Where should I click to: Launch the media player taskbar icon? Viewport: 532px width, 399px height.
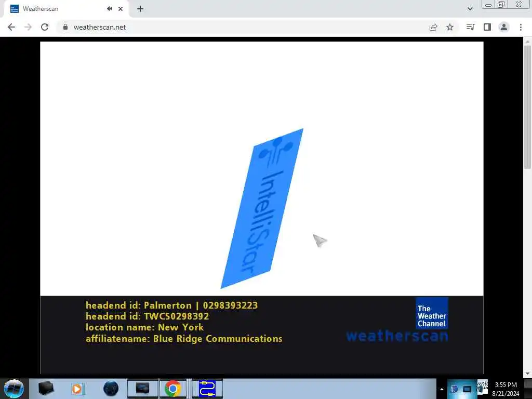(x=77, y=389)
